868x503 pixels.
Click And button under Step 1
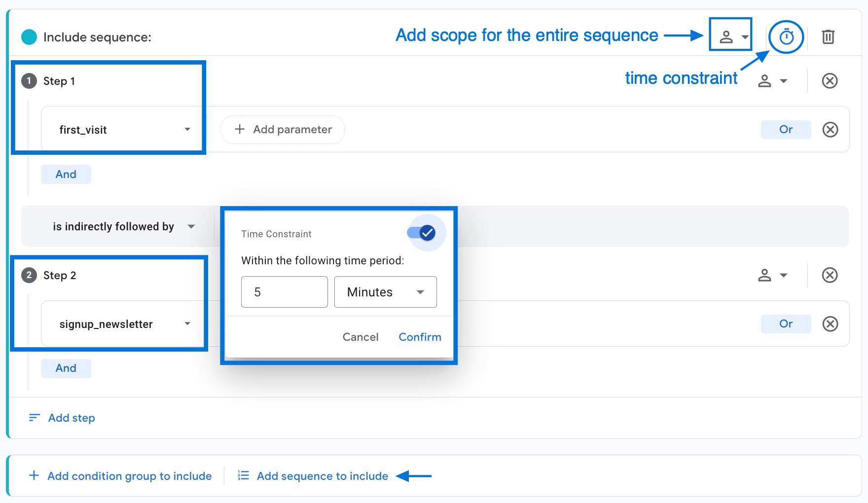66,174
